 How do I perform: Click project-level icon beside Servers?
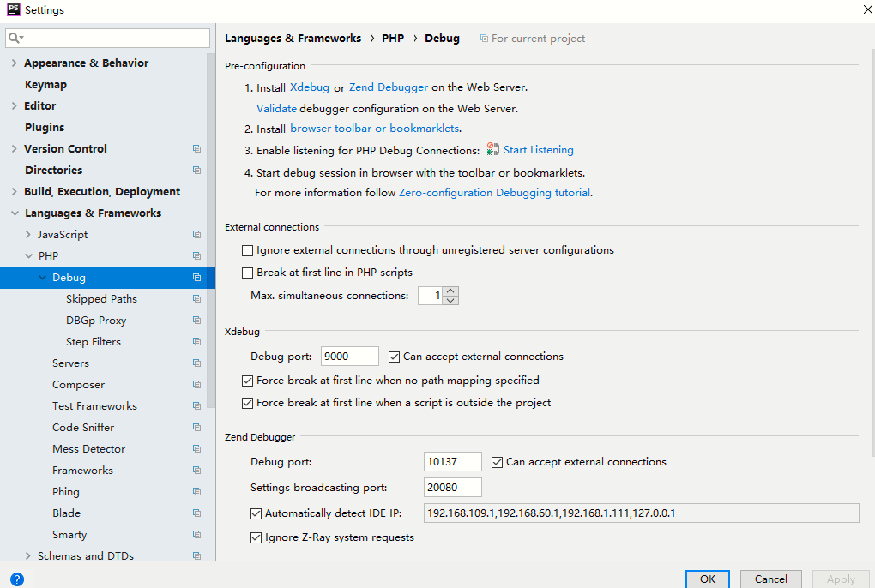196,363
